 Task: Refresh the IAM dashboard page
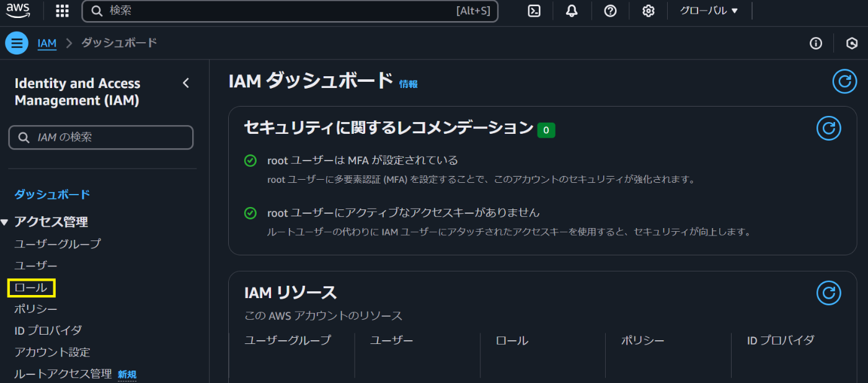(x=844, y=81)
